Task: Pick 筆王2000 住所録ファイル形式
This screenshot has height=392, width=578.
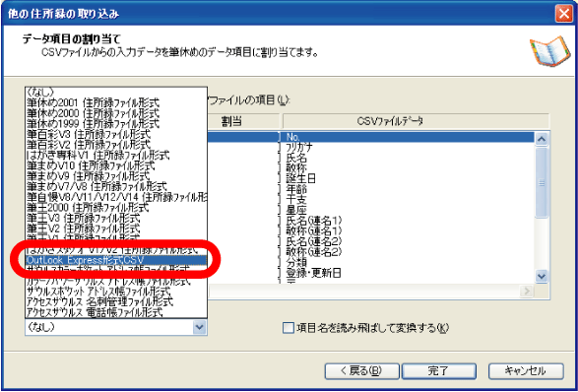Action: click(x=116, y=208)
